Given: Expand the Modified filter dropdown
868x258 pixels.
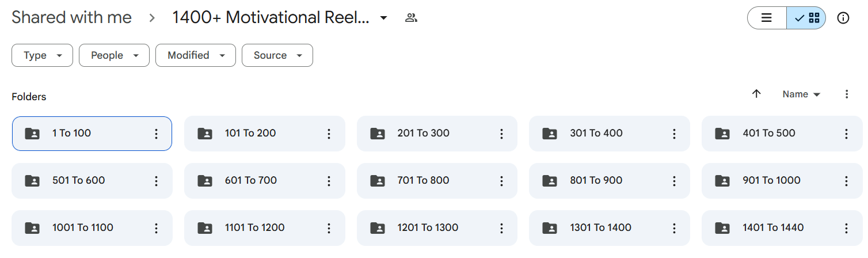Looking at the screenshot, I should pyautogui.click(x=195, y=55).
